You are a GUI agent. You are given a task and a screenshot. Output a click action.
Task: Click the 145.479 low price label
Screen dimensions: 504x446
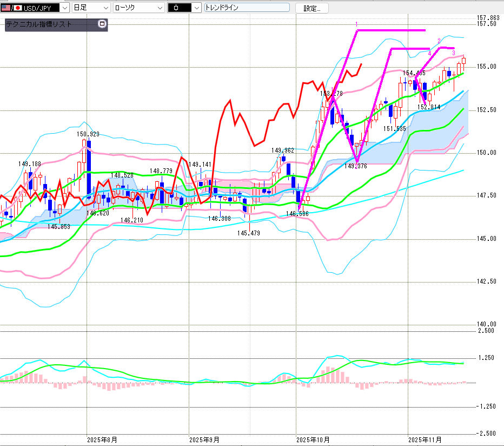(x=248, y=233)
